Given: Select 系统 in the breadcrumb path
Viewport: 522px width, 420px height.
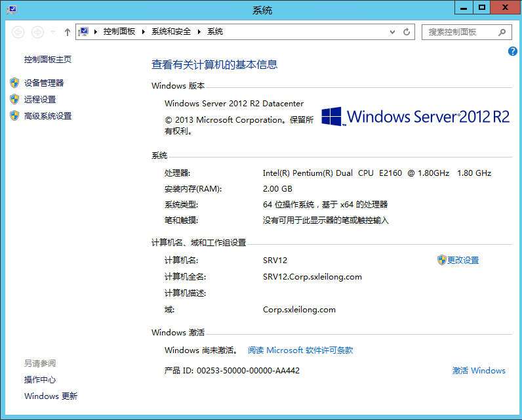Looking at the screenshot, I should click(215, 31).
